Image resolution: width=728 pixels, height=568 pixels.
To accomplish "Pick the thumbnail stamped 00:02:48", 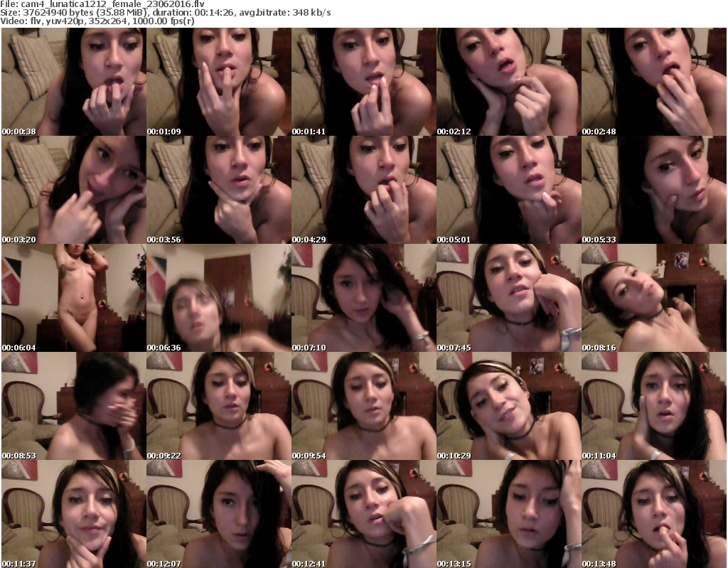I will click(x=654, y=82).
